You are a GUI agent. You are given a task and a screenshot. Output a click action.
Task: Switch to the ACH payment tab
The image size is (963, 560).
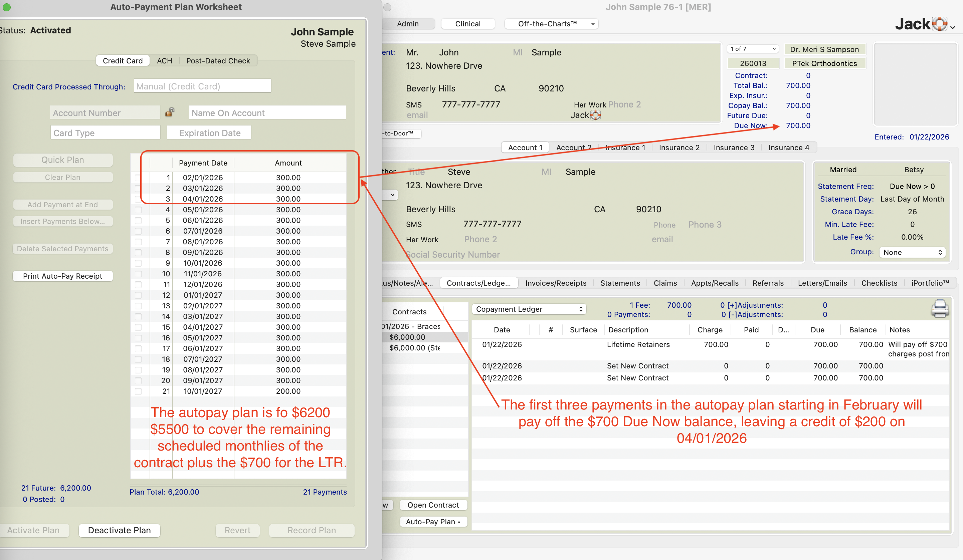coord(164,61)
